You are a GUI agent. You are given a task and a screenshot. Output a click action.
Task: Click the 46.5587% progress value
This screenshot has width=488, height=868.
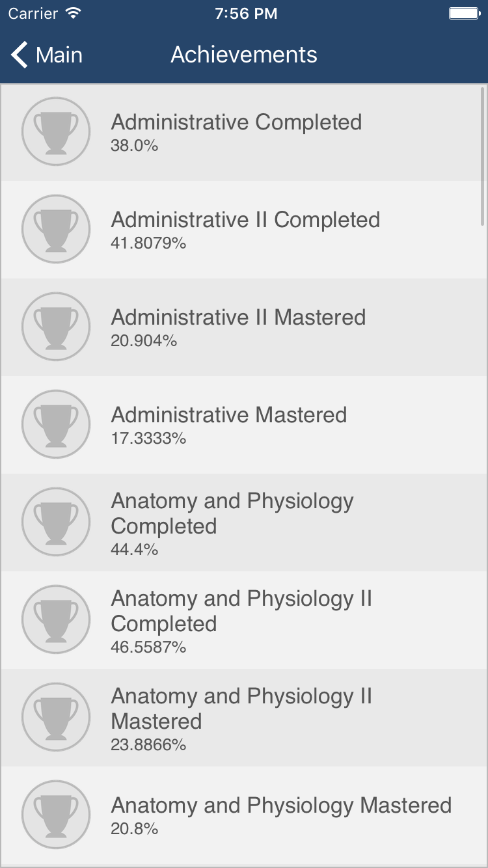click(x=148, y=647)
